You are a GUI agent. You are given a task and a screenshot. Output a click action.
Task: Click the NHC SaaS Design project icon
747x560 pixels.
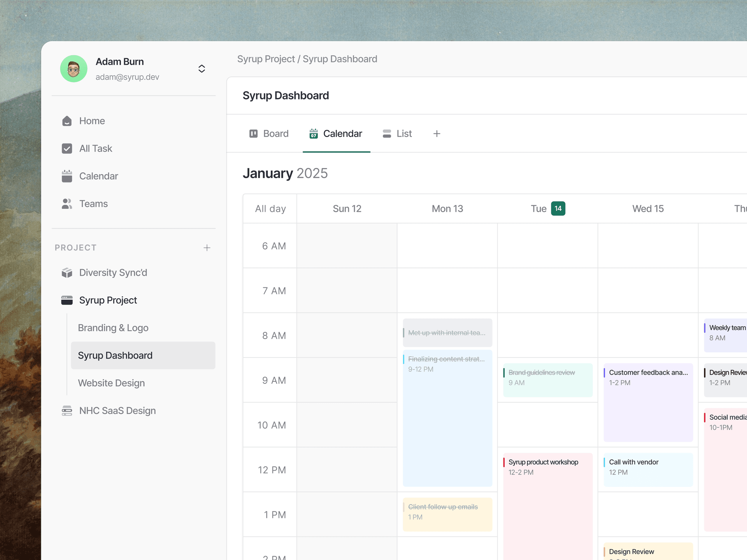tap(67, 411)
